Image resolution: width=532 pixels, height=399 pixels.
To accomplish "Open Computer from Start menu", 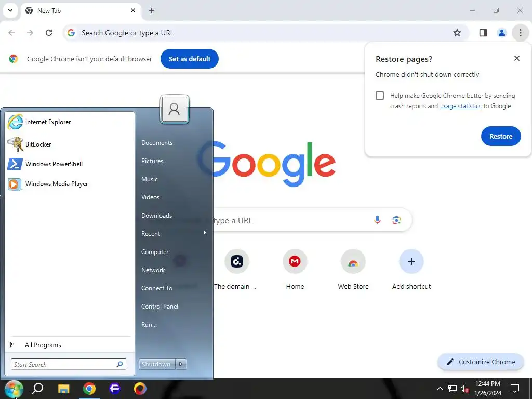I will pos(155,252).
